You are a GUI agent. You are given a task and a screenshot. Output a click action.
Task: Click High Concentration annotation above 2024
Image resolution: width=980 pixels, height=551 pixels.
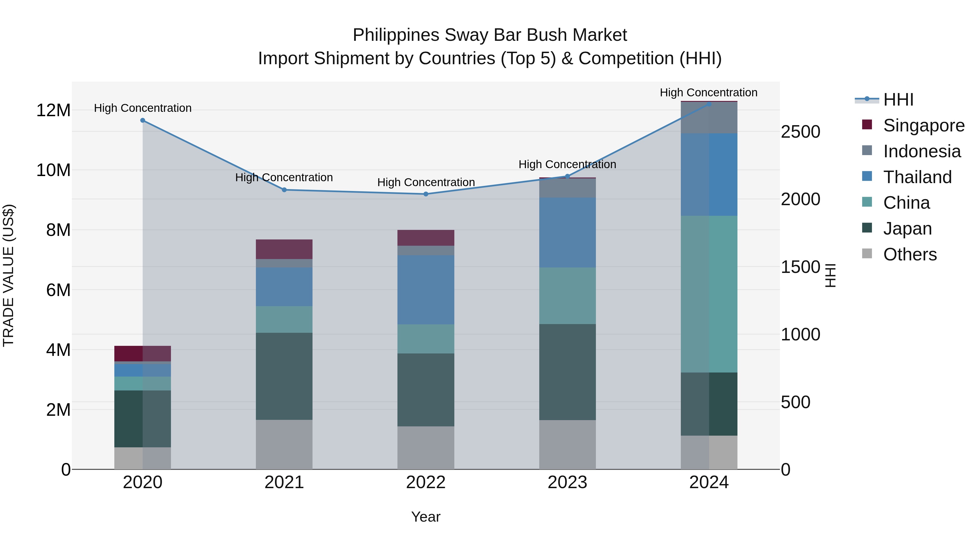pyautogui.click(x=709, y=93)
